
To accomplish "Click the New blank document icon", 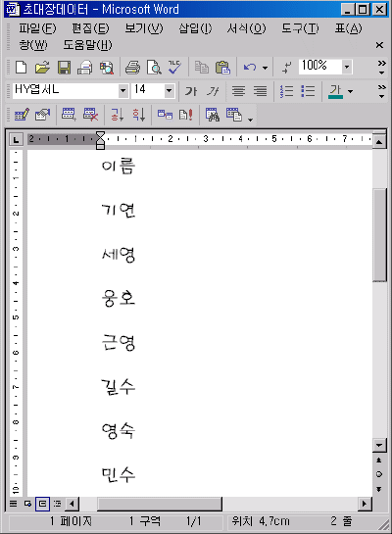I will coord(22,67).
